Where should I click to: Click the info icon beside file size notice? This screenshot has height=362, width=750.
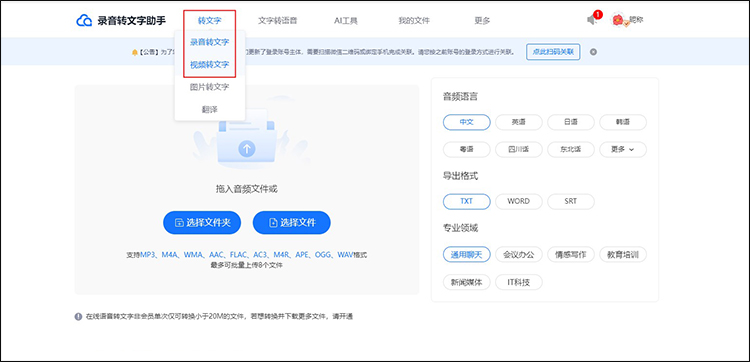point(78,317)
